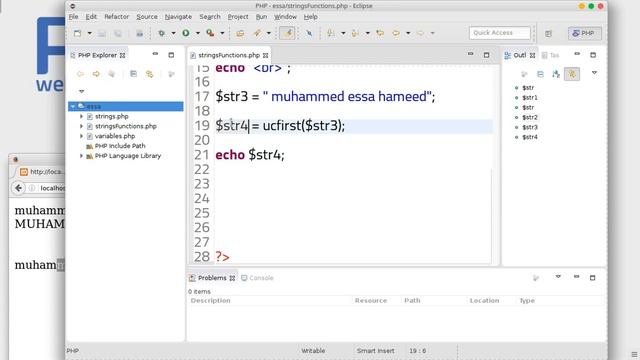Close the stringsFunctions.php editor tab

(x=266, y=55)
